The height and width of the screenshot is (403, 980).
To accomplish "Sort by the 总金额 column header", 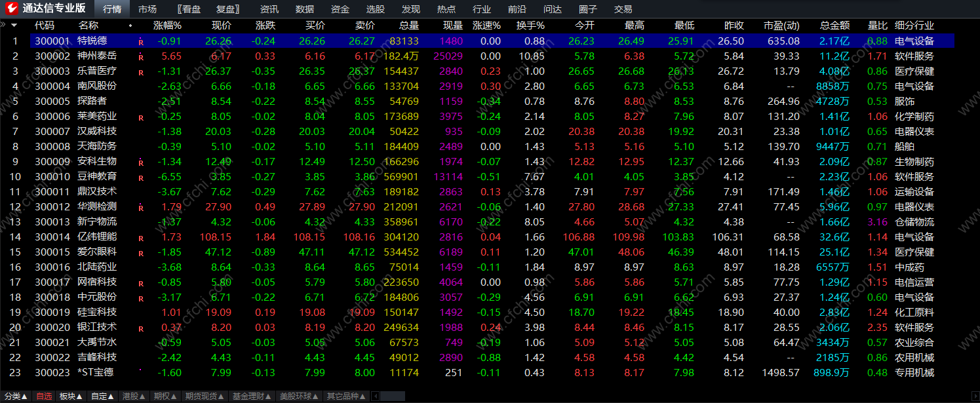I will point(834,26).
